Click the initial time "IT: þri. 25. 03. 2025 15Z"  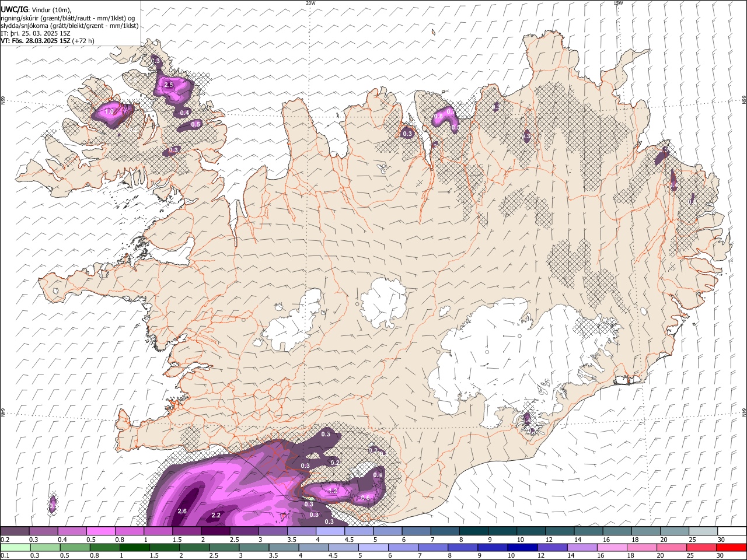click(36, 33)
